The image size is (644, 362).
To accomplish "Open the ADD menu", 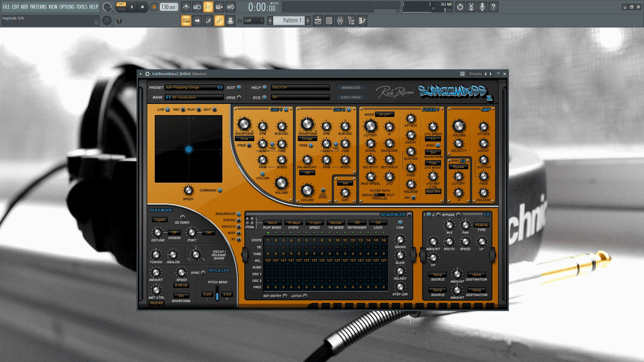I will pos(24,7).
